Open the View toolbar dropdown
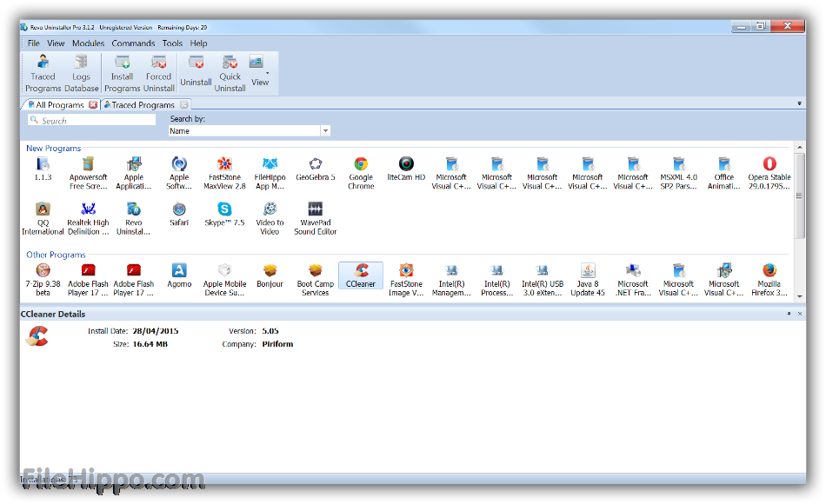 click(260, 73)
